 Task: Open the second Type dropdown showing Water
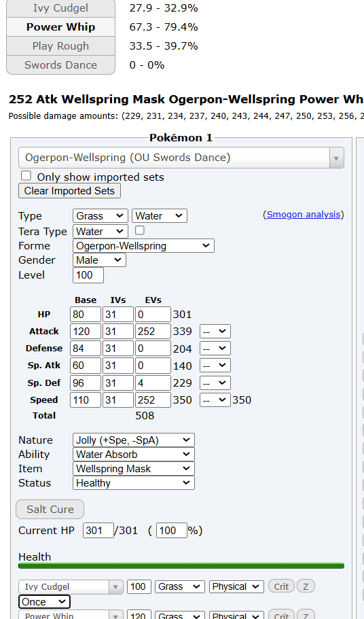tap(160, 216)
